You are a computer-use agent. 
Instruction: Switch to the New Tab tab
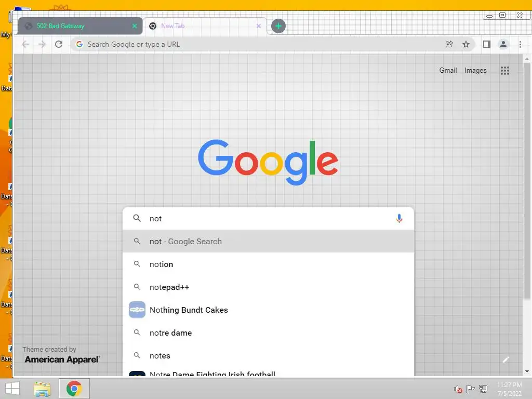point(205,26)
